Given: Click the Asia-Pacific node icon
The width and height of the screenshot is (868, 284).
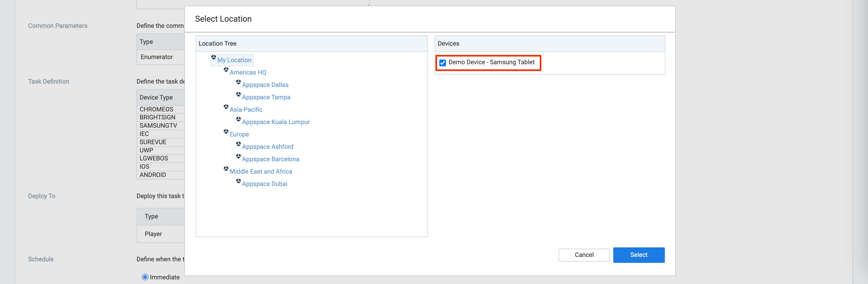Looking at the screenshot, I should pyautogui.click(x=226, y=107).
